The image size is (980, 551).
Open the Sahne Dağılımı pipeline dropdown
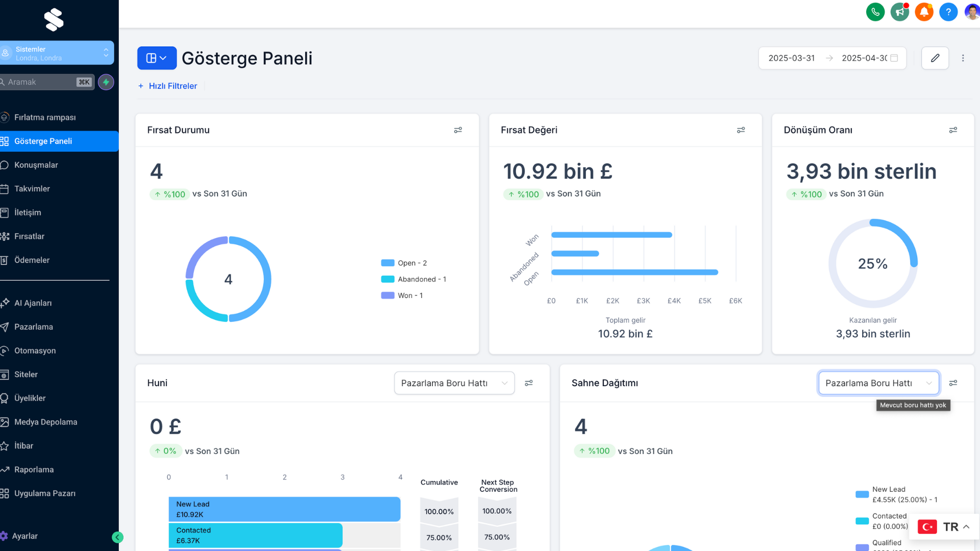click(878, 383)
